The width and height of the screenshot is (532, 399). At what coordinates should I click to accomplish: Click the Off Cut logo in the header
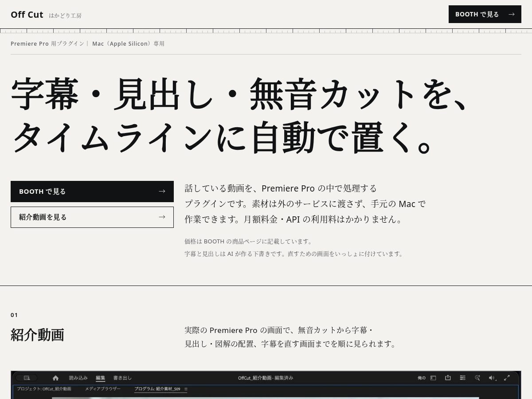(27, 15)
